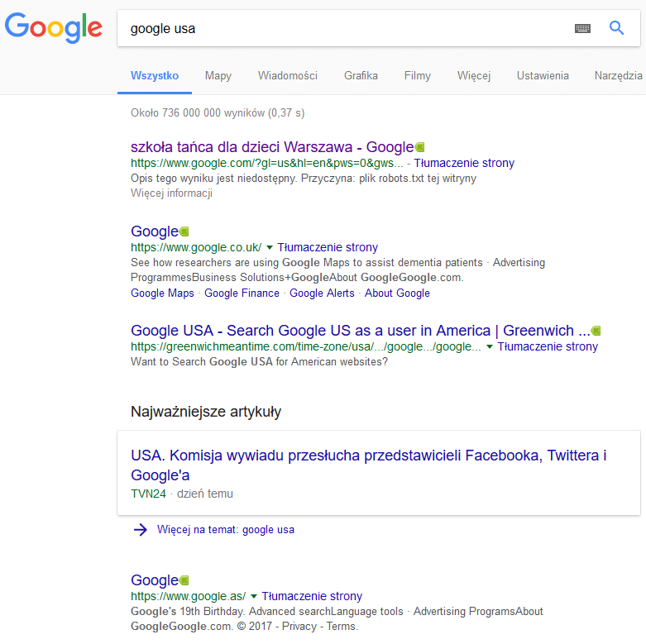Expand dropdown arrow next to google.as URL
The width and height of the screenshot is (646, 644).
[254, 596]
